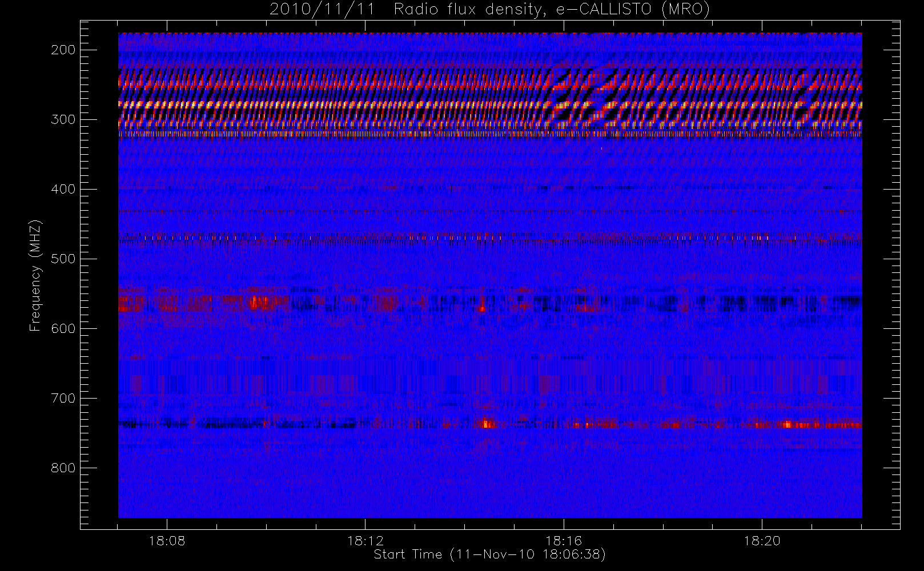Screen dimensions: 924x571
Task: Click the 300 frequency tick label
Action: [63, 119]
